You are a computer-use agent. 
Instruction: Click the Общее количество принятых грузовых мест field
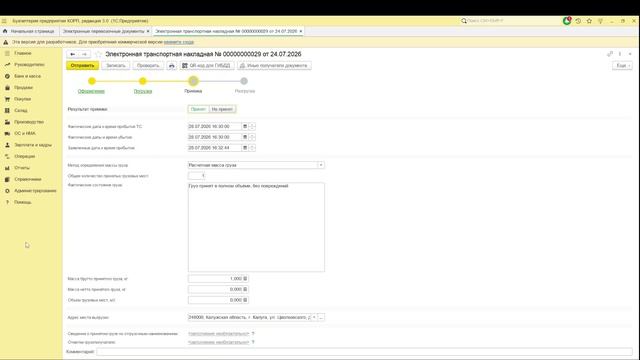[x=197, y=176]
